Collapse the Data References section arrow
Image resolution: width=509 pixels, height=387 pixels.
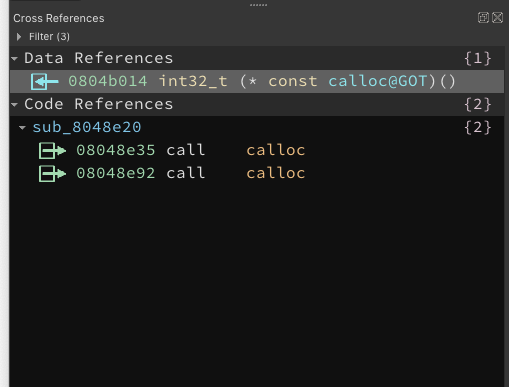pos(14,59)
